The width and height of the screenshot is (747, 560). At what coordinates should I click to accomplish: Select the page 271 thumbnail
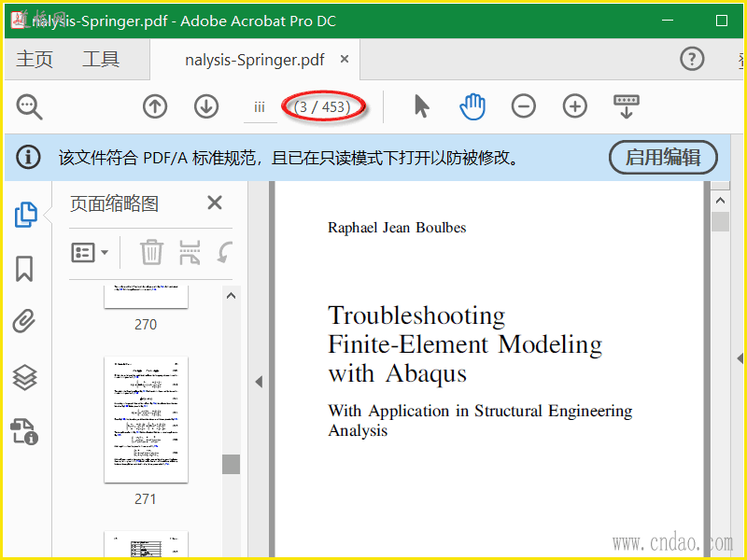click(x=146, y=419)
